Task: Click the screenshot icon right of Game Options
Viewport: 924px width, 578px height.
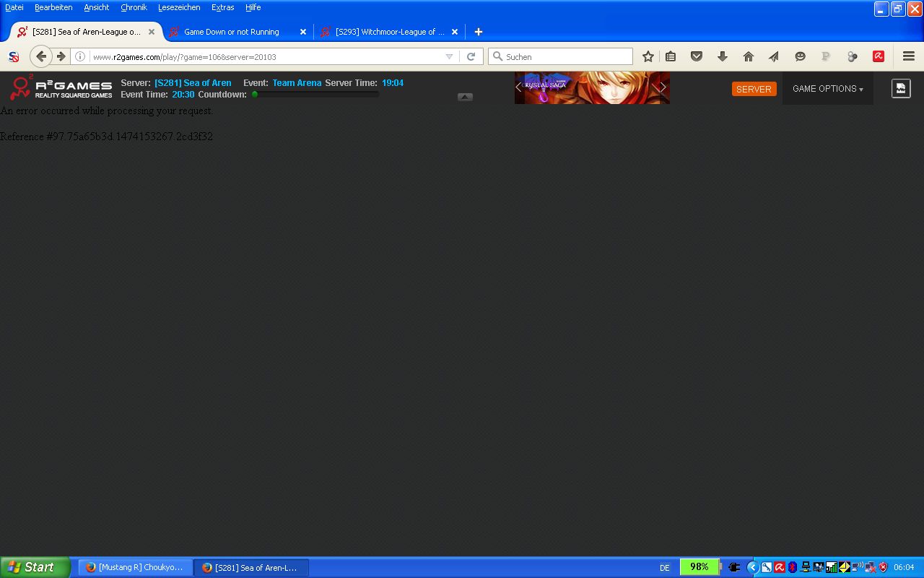Action: tap(901, 88)
